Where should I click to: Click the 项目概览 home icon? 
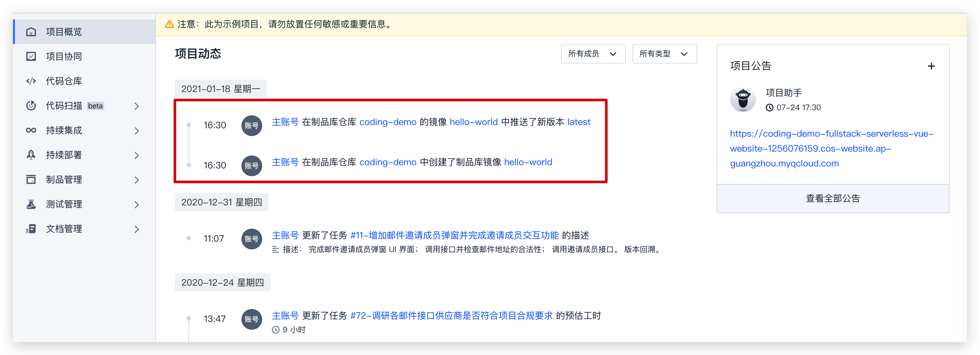[x=31, y=32]
